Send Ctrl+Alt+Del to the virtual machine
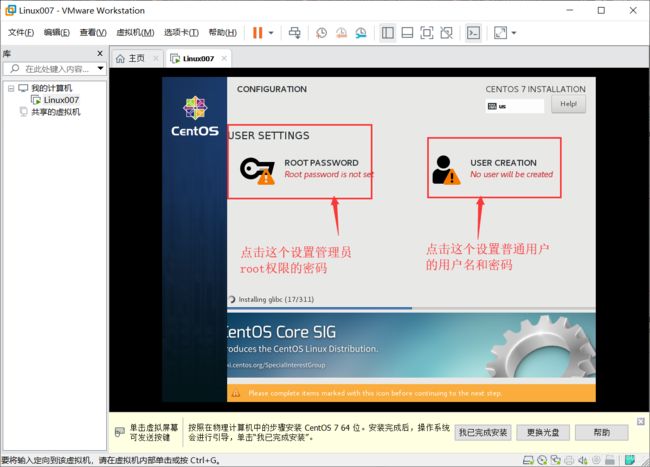The width and height of the screenshot is (650, 467). 295,33
